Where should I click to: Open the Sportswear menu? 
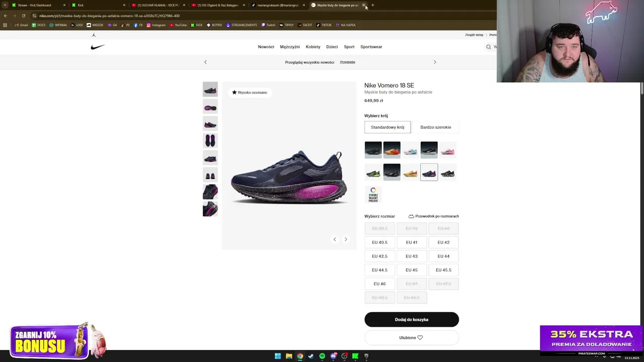pyautogui.click(x=371, y=47)
